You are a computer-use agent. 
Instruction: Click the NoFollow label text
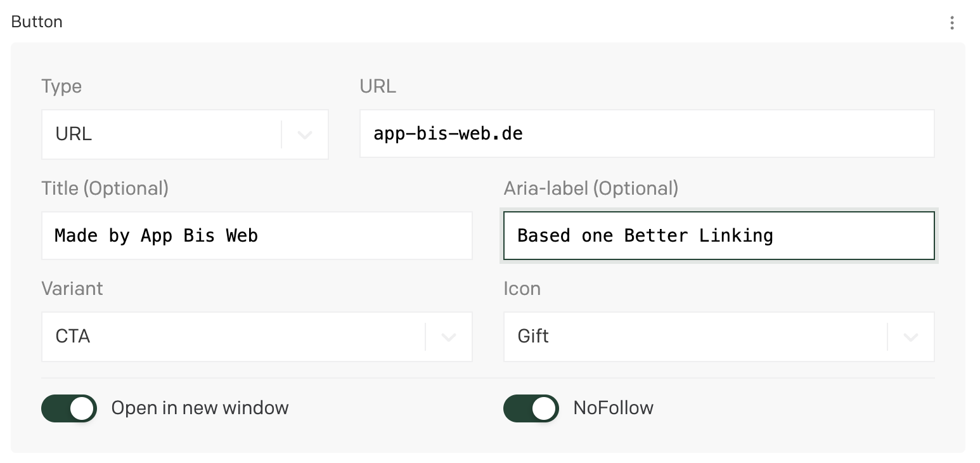click(x=614, y=408)
